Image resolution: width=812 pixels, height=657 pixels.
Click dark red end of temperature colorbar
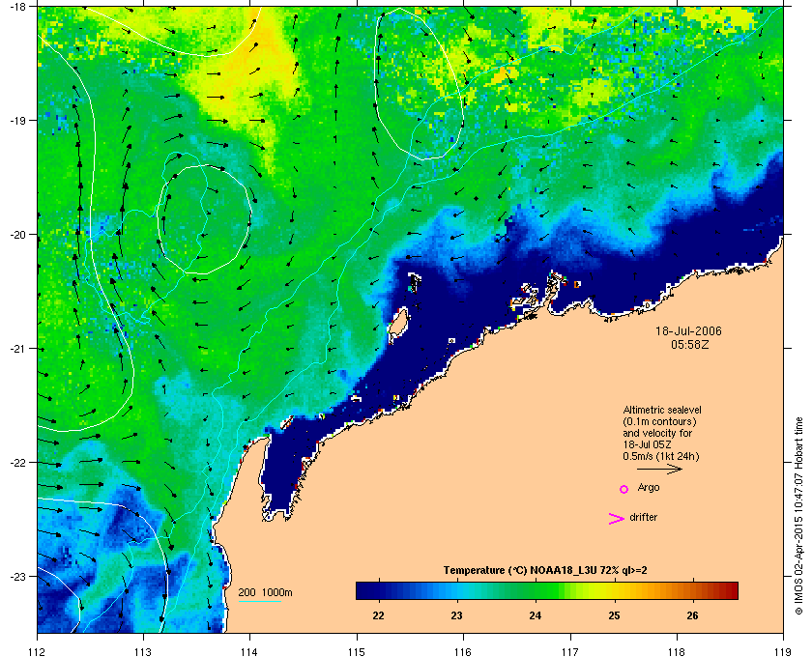[x=731, y=590]
